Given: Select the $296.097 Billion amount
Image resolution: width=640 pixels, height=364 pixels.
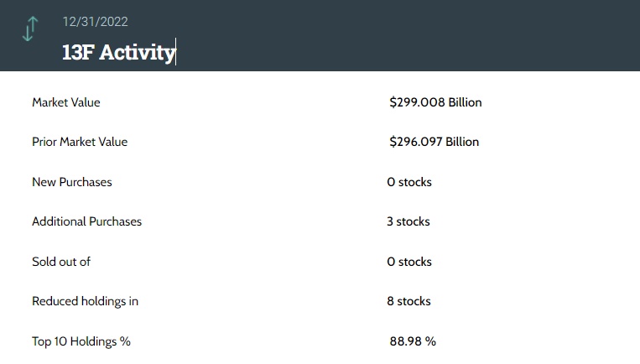Looking at the screenshot, I should coord(434,142).
